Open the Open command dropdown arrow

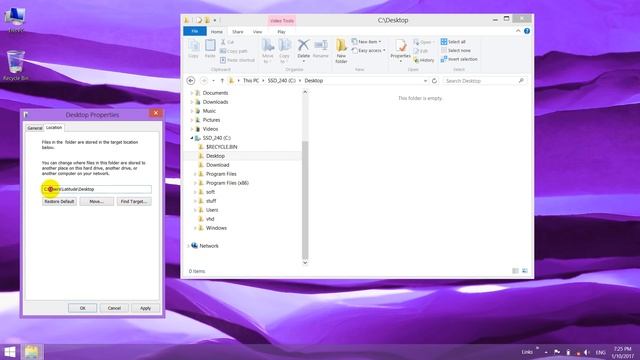[x=433, y=42]
